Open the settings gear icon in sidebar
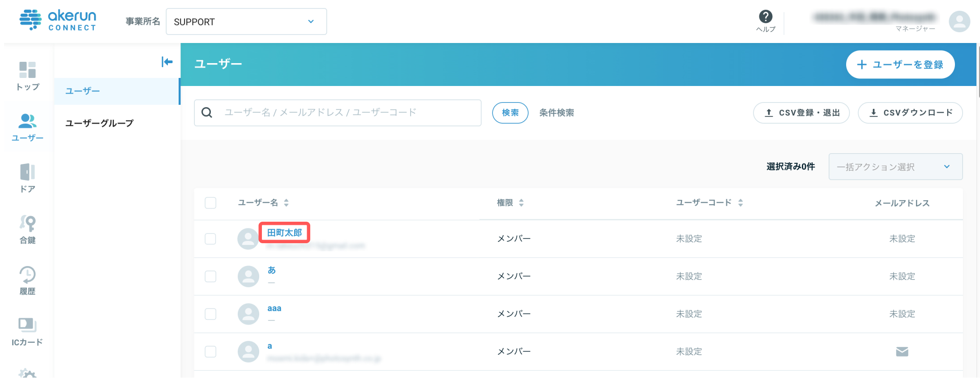The height and width of the screenshot is (378, 980). [27, 373]
